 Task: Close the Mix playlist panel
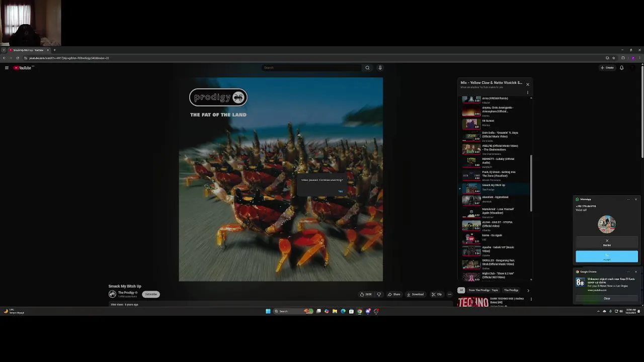(x=527, y=84)
